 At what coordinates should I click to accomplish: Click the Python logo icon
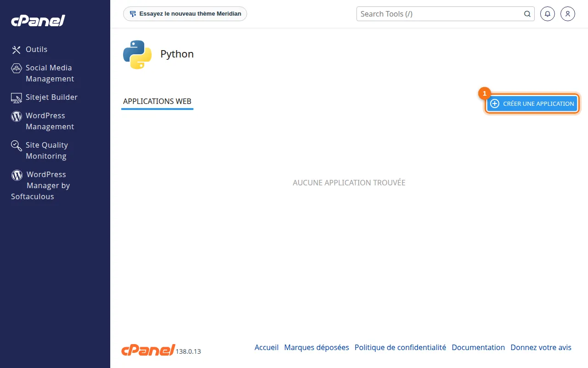point(137,54)
